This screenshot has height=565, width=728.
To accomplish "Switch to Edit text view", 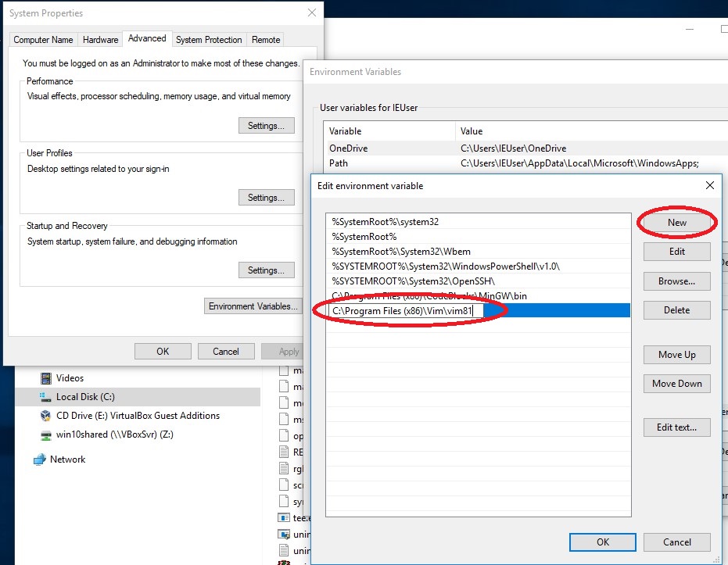I will tap(676, 427).
